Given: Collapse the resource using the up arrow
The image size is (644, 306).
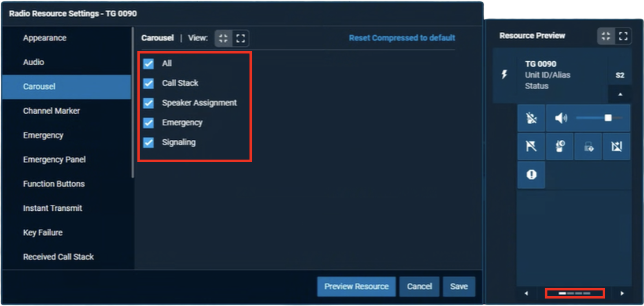Looking at the screenshot, I should (620, 94).
